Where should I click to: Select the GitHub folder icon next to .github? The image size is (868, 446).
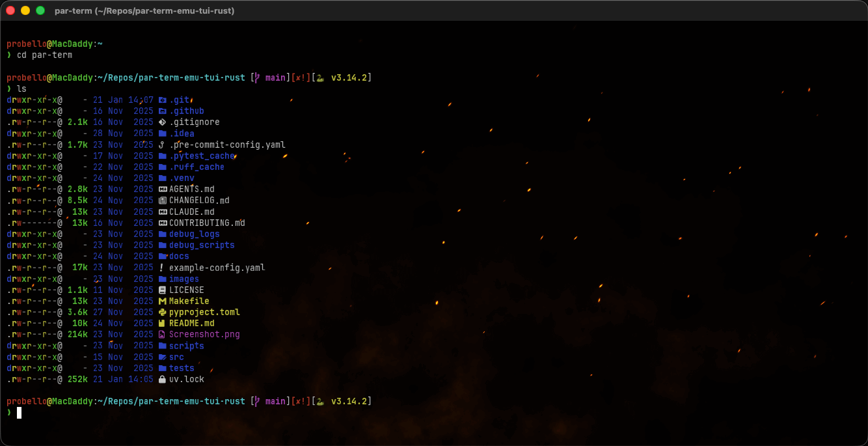(x=163, y=111)
